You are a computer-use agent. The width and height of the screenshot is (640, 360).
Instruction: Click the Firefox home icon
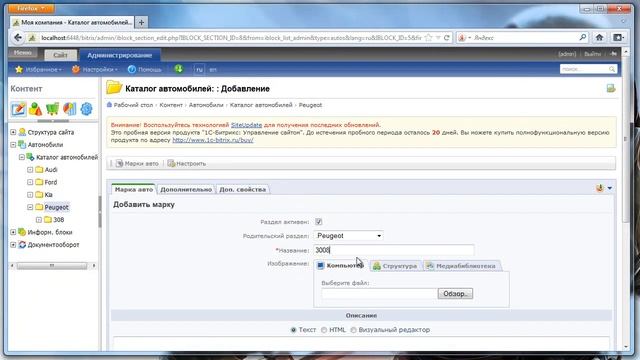(x=599, y=38)
